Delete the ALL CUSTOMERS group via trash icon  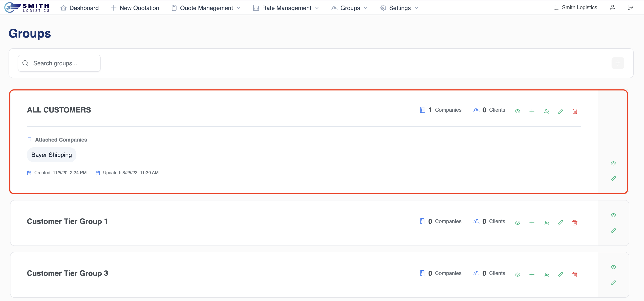coord(575,111)
